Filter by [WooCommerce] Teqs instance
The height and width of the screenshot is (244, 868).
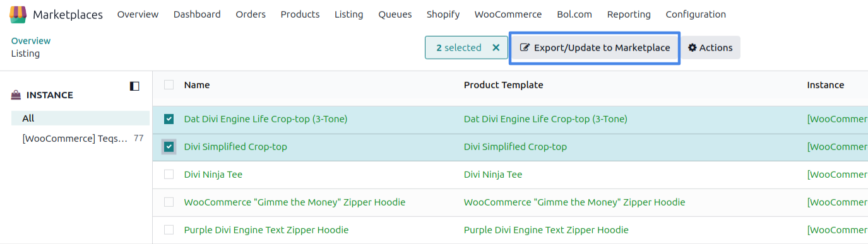[x=80, y=138]
